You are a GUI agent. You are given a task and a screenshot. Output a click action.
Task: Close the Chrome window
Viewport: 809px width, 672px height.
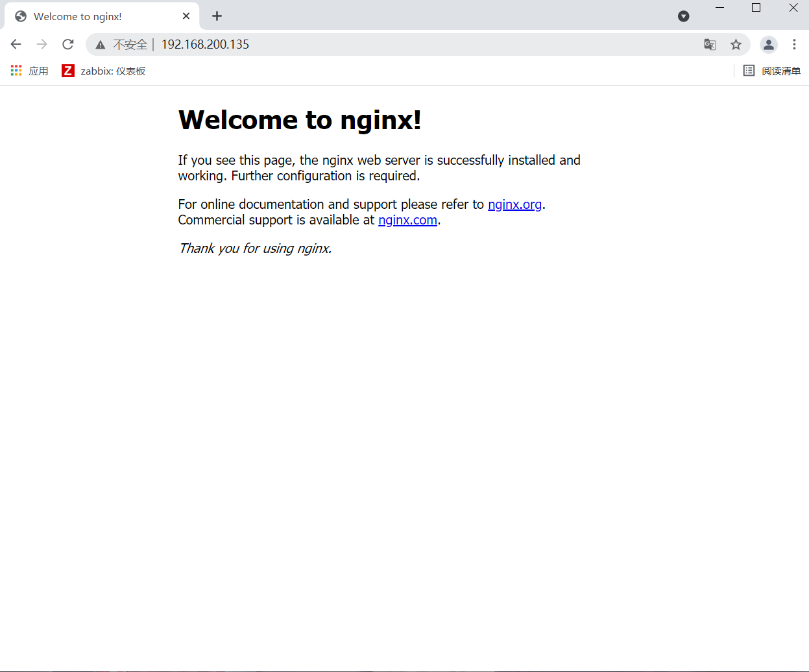click(x=793, y=8)
